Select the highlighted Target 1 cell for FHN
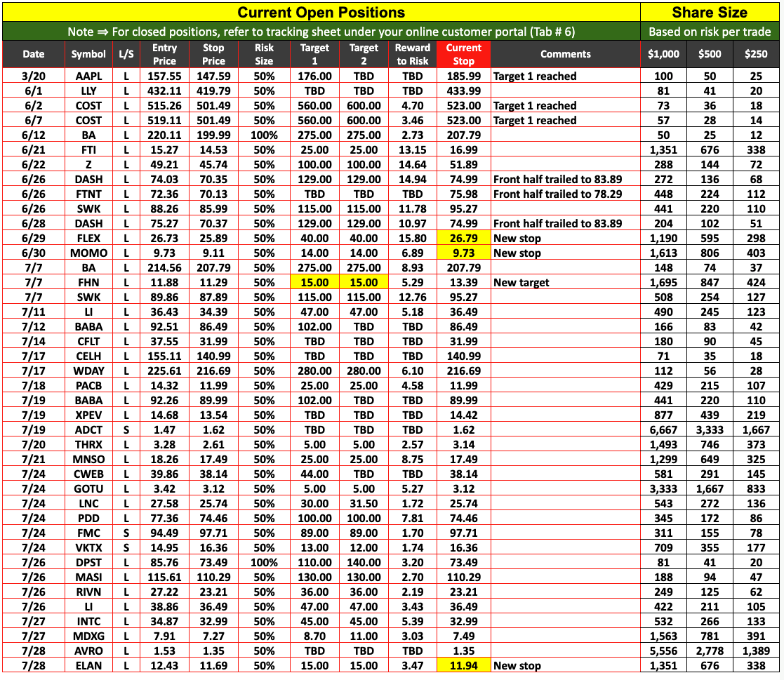This screenshot has width=784, height=680. pyautogui.click(x=314, y=282)
